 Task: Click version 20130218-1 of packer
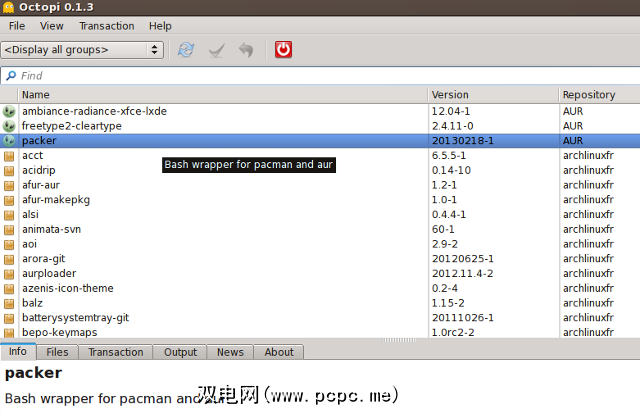pyautogui.click(x=463, y=141)
